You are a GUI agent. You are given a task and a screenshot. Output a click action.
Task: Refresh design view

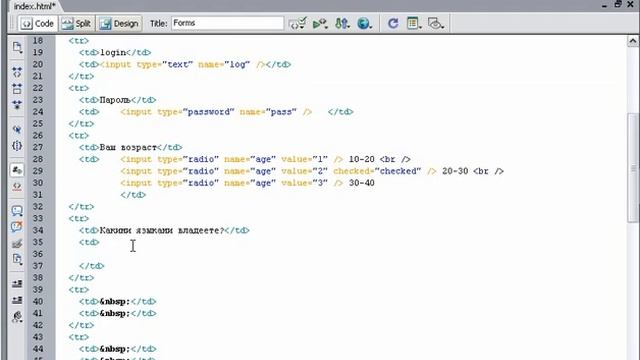393,23
